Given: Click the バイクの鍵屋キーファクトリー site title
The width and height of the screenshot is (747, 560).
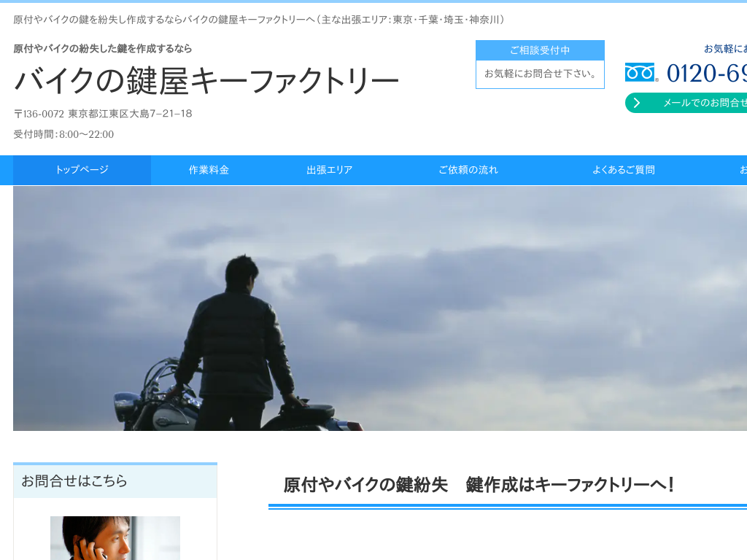Looking at the screenshot, I should tap(206, 81).
